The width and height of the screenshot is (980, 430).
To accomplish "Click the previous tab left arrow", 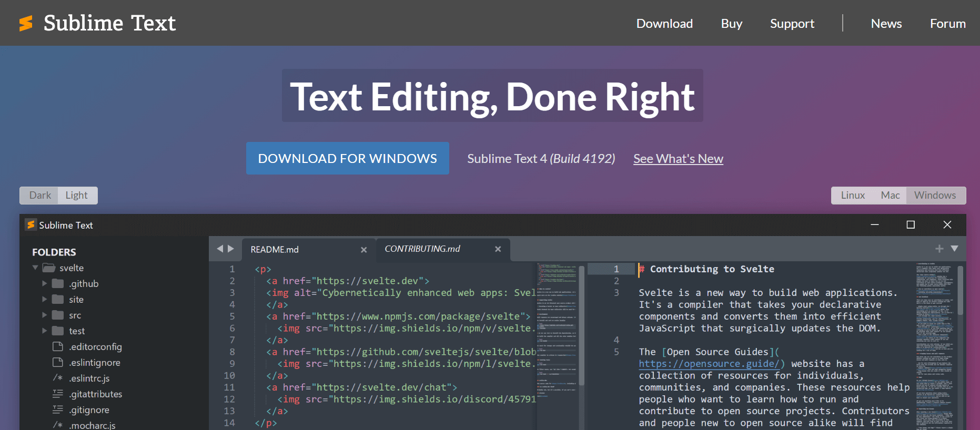I will [220, 249].
